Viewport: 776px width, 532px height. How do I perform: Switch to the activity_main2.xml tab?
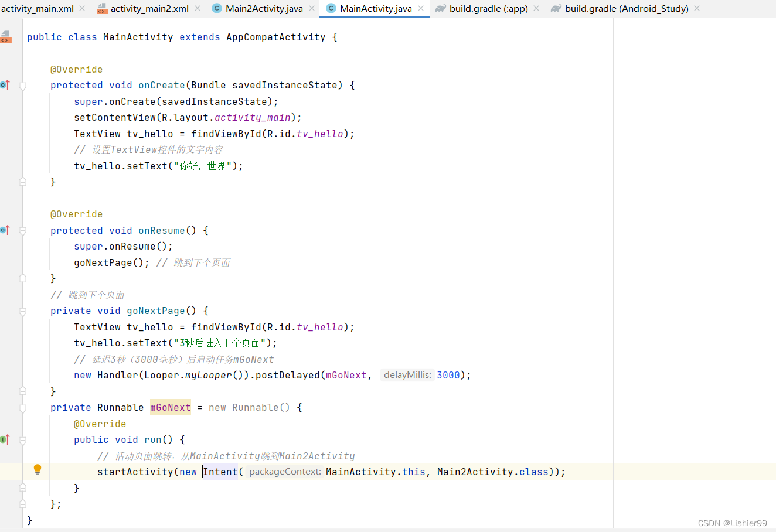[x=149, y=8]
